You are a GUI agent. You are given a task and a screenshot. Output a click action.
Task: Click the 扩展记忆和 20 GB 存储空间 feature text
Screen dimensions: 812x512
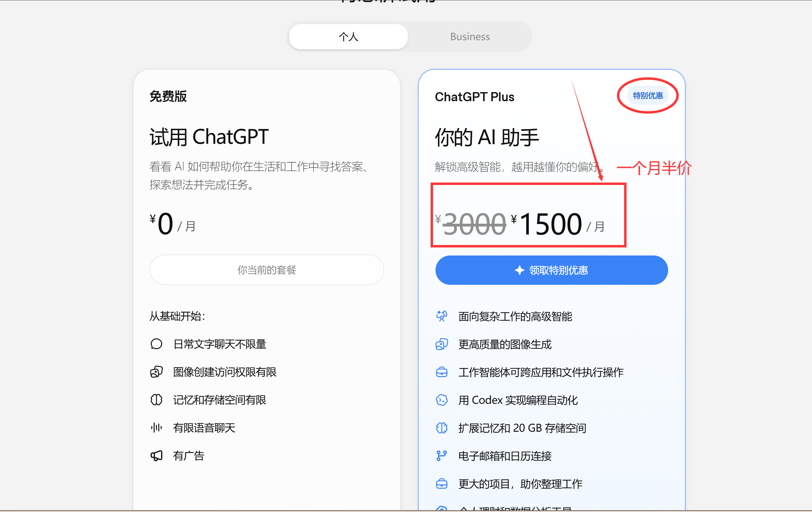click(522, 428)
